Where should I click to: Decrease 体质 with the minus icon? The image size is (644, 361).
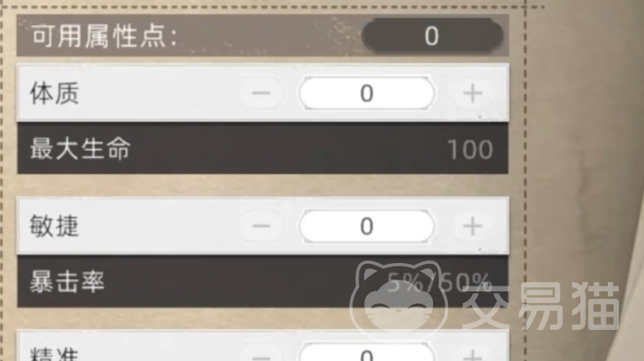pyautogui.click(x=261, y=93)
